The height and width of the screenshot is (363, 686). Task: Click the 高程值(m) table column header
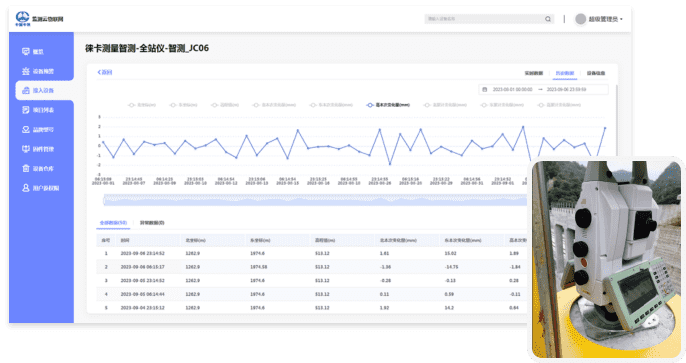click(x=325, y=240)
